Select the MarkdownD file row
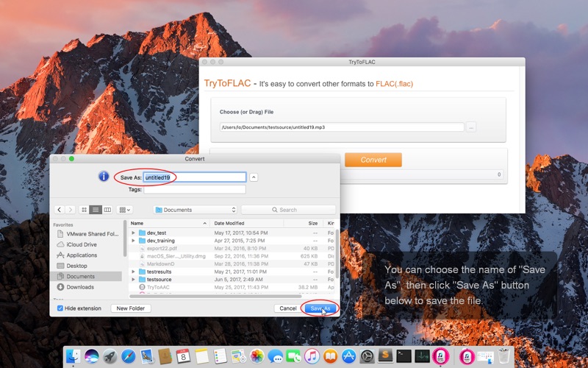Screen dimensions: 588x368 tap(232, 263)
